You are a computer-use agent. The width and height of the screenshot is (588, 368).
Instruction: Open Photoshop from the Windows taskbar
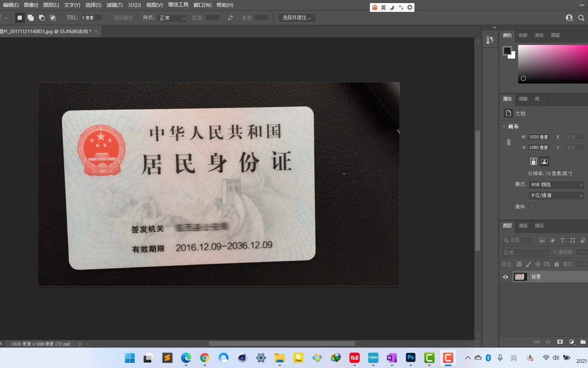point(411,358)
